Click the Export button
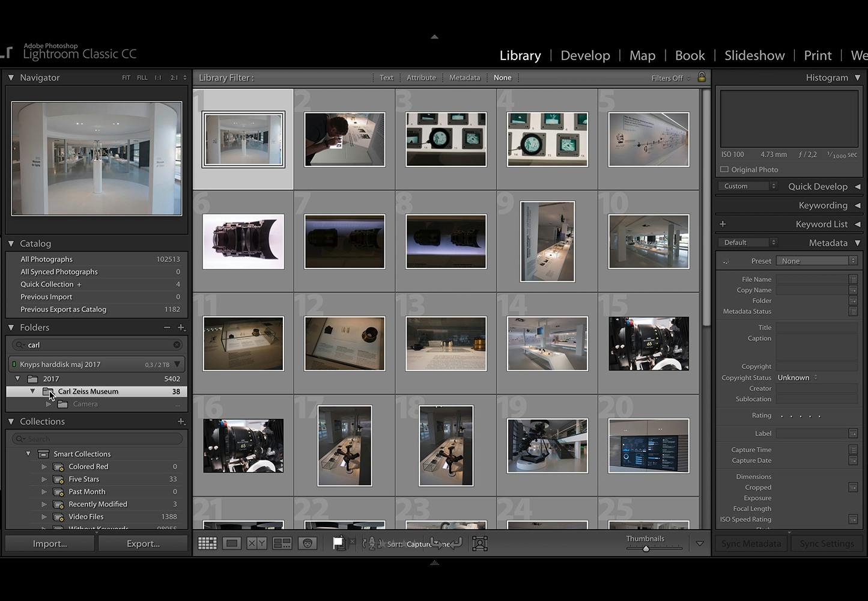The image size is (868, 601). [143, 543]
